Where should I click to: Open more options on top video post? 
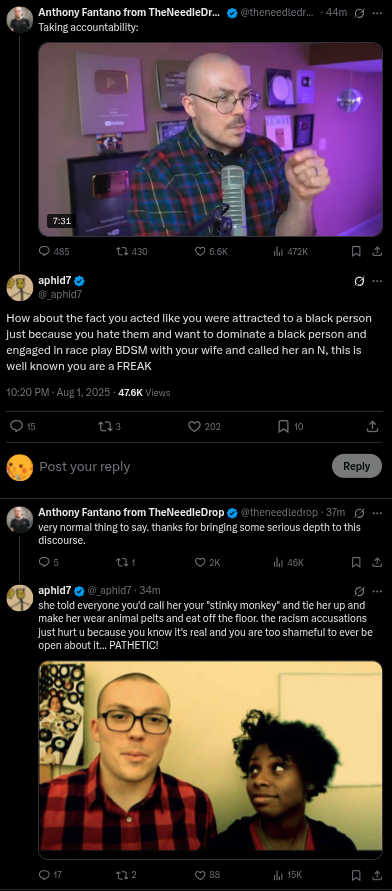[377, 13]
